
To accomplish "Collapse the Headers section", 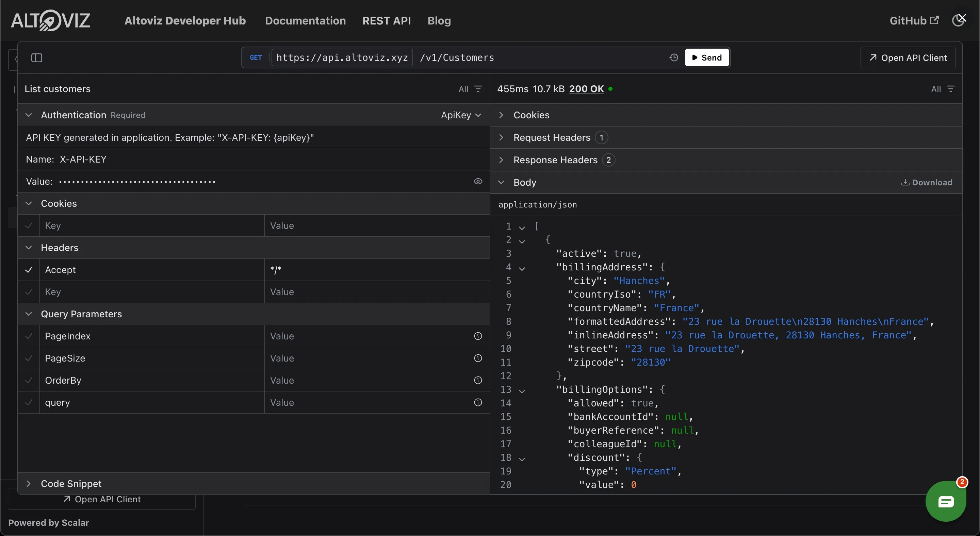I will click(x=29, y=248).
